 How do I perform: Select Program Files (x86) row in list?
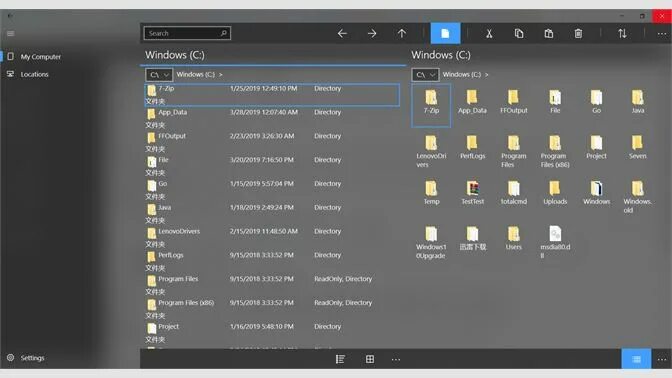coord(272,309)
